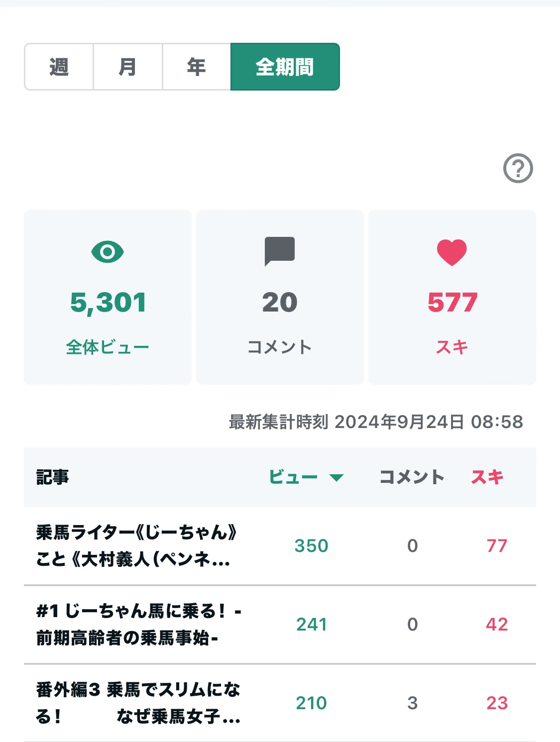This screenshot has height=742, width=560.
Task: Open the スキ 577 summary card
Action: 452,297
